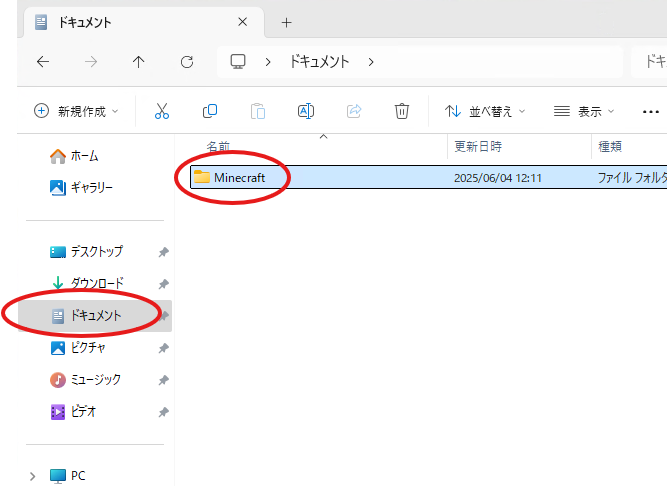Expand the chevron after ドキュメント breadcrumb

point(371,62)
